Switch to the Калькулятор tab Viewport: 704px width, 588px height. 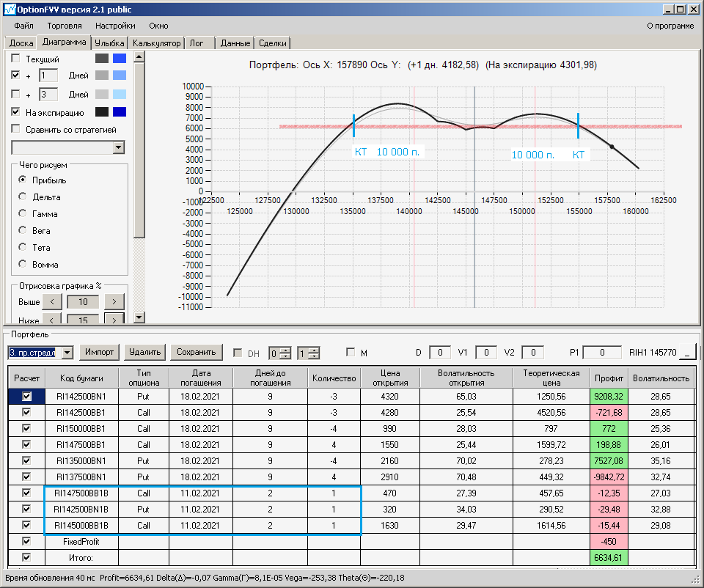(x=156, y=43)
